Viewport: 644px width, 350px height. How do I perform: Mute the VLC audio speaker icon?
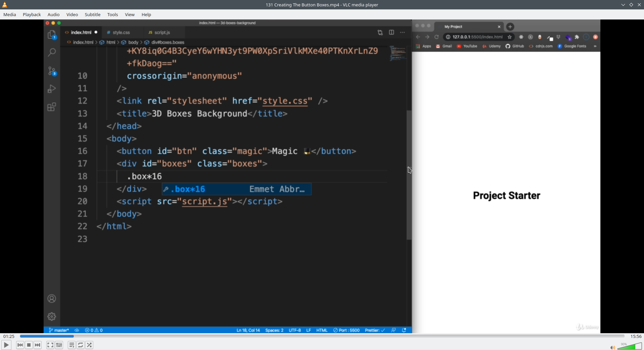[x=612, y=347]
